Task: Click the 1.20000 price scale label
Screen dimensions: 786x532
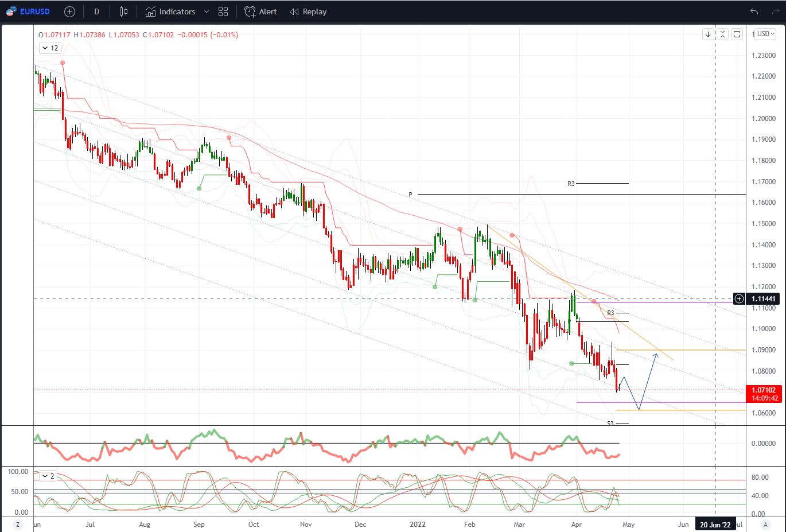Action: (x=764, y=119)
